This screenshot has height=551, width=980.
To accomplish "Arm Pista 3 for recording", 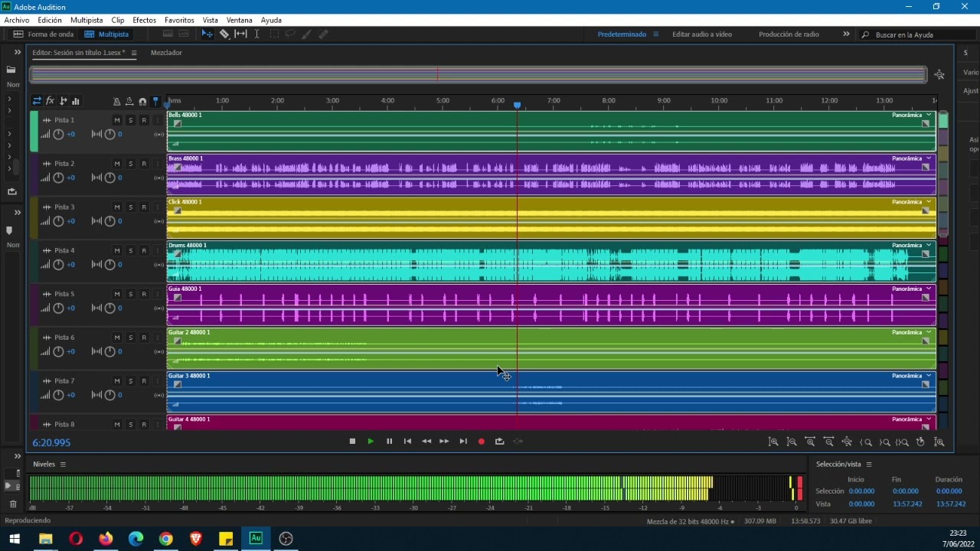I will pyautogui.click(x=144, y=207).
